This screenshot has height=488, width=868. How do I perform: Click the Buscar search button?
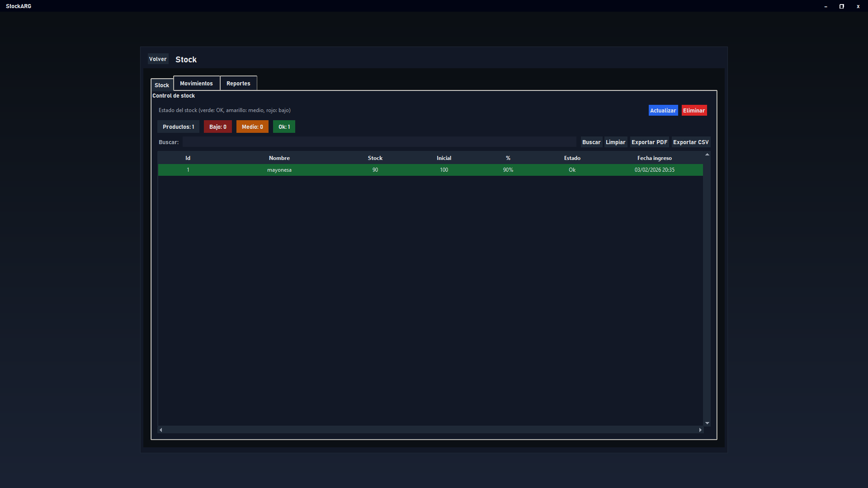591,142
